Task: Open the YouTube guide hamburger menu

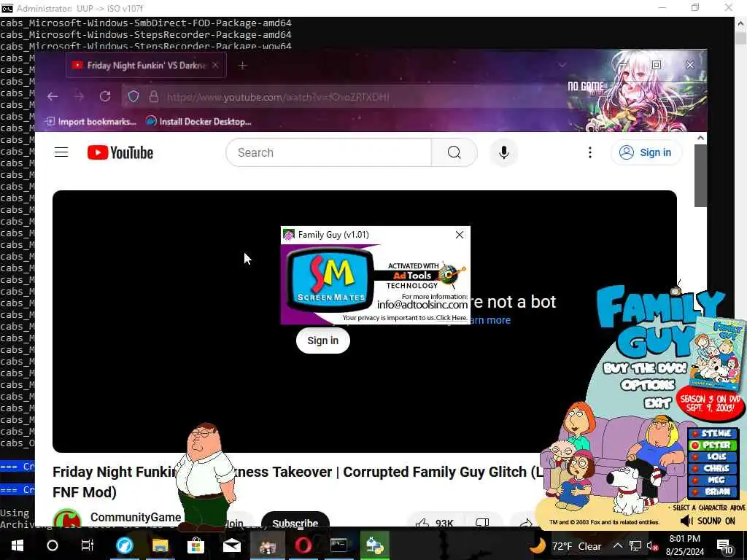Action: 61,152
